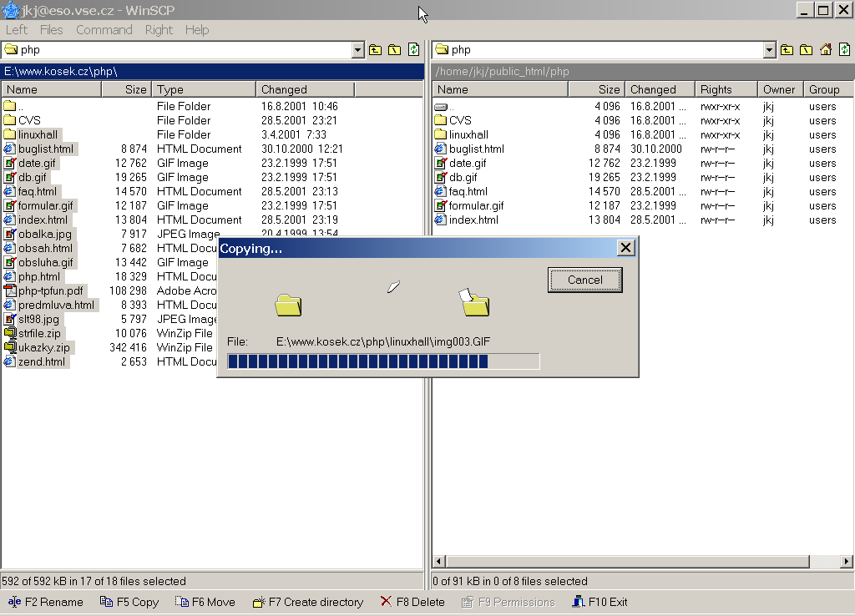Screen dimensions: 855x616
Task: Click left panel parent directory icon
Action: coord(375,50)
